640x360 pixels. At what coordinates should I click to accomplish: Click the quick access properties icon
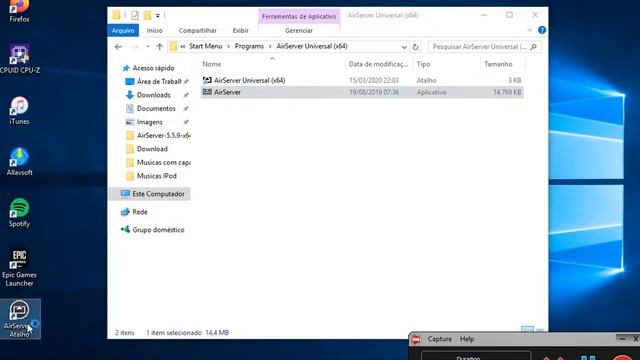135,16
